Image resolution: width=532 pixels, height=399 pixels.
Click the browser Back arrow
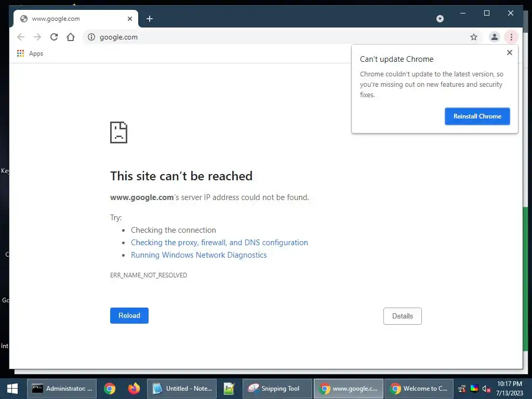(21, 37)
